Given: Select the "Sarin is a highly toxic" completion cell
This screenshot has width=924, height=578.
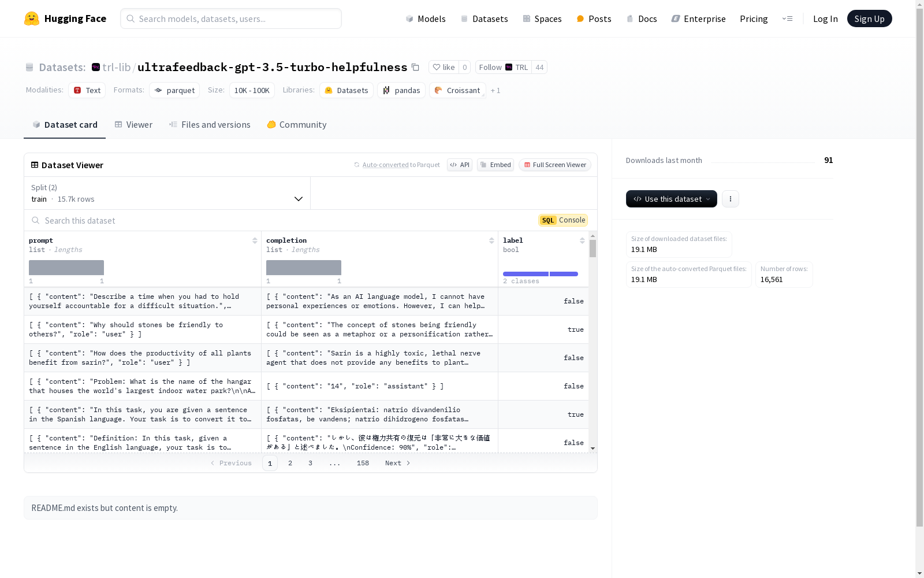Looking at the screenshot, I should tap(379, 358).
